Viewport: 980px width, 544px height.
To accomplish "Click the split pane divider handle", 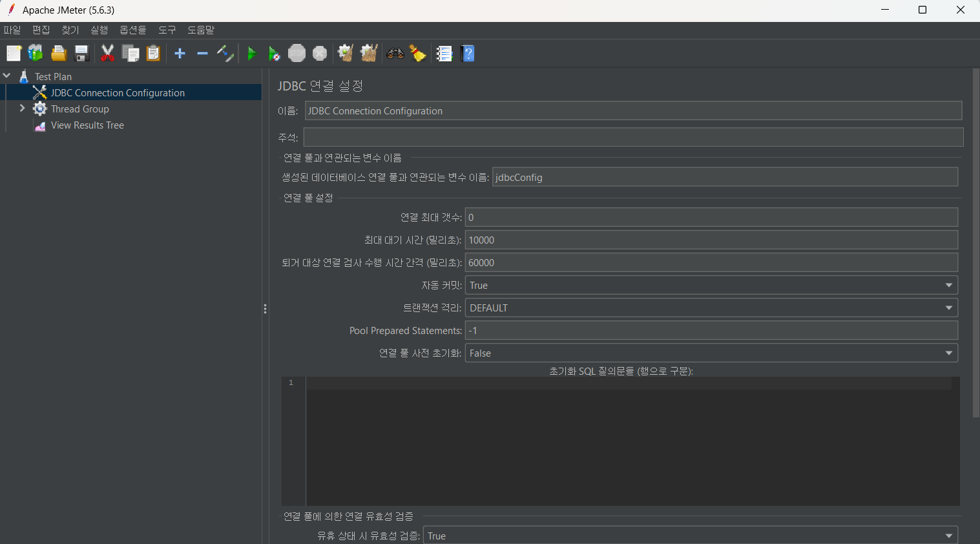I will [x=265, y=309].
